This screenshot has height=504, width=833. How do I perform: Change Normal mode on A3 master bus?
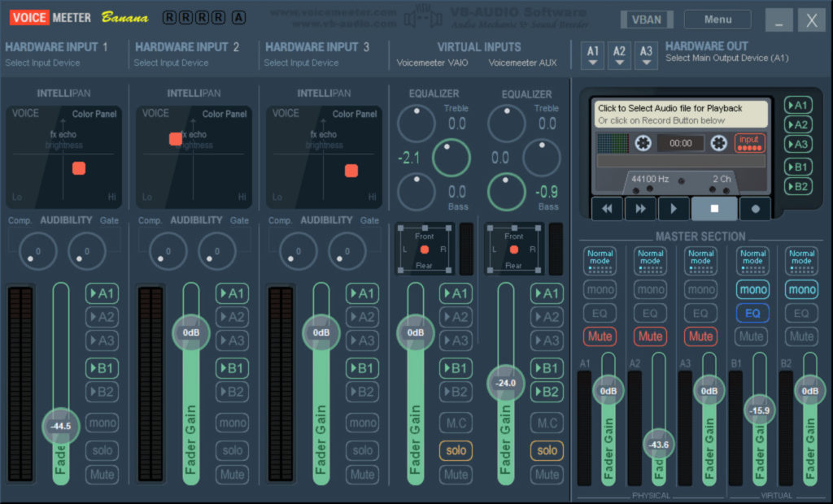[700, 261]
